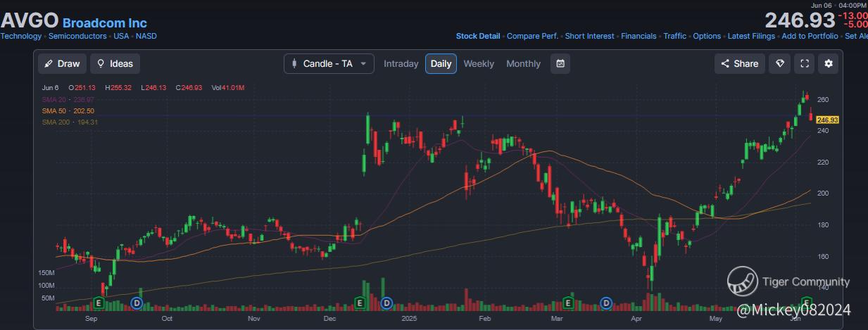Open the Traffic page
This screenshot has height=330, width=868.
pos(674,36)
